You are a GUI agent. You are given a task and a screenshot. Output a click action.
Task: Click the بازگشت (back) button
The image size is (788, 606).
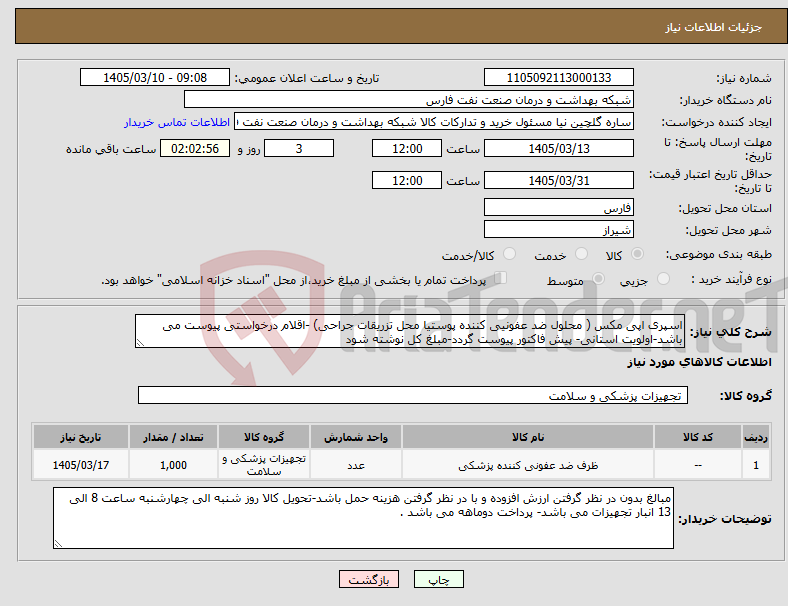click(369, 579)
